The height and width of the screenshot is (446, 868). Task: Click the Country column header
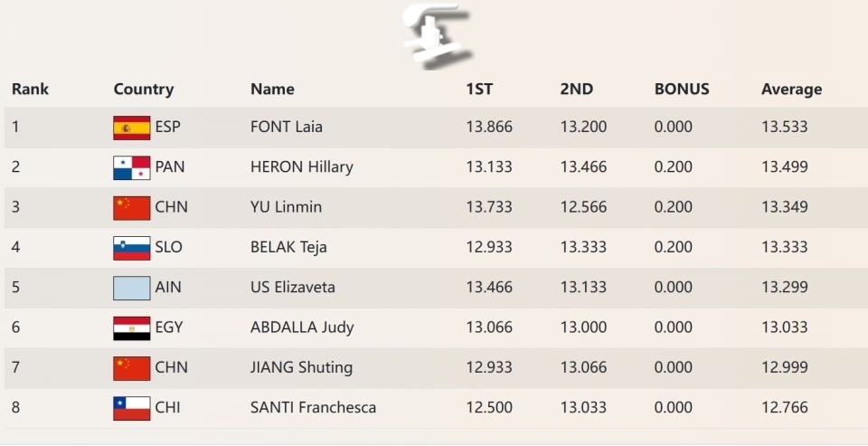pos(143,89)
